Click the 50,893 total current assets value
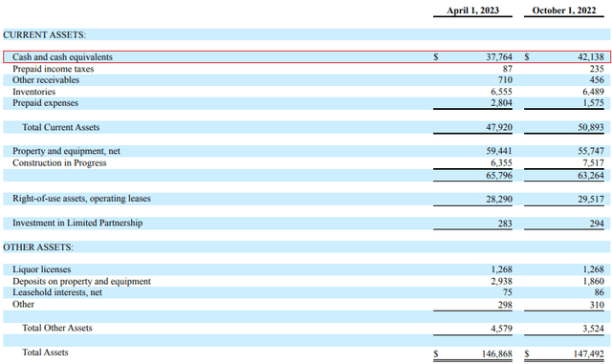 (591, 128)
